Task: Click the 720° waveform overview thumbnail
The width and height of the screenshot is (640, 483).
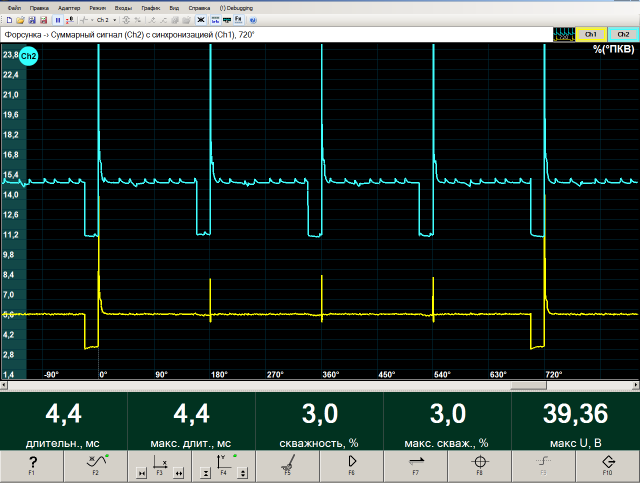Action: pos(564,34)
